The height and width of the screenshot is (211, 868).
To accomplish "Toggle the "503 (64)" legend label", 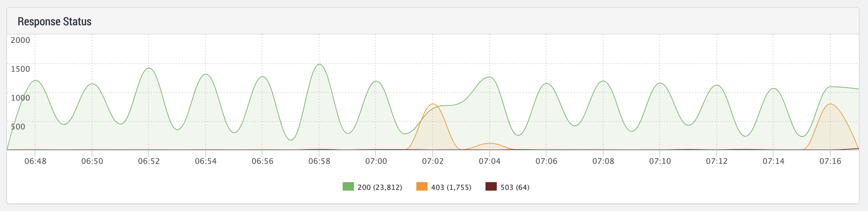I will (515, 187).
